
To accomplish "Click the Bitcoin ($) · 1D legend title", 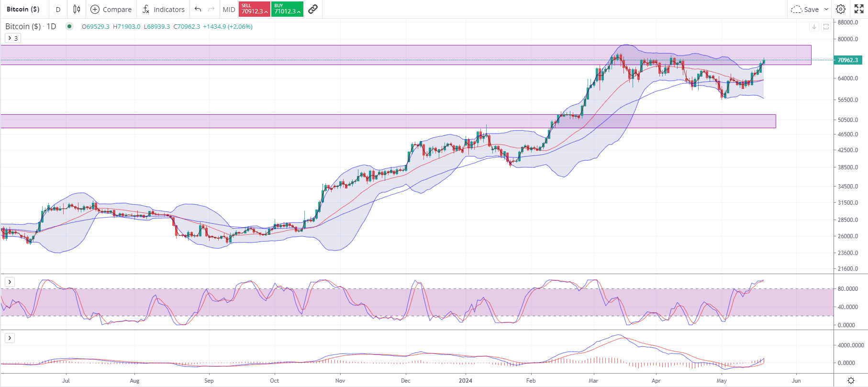I will 31,26.
